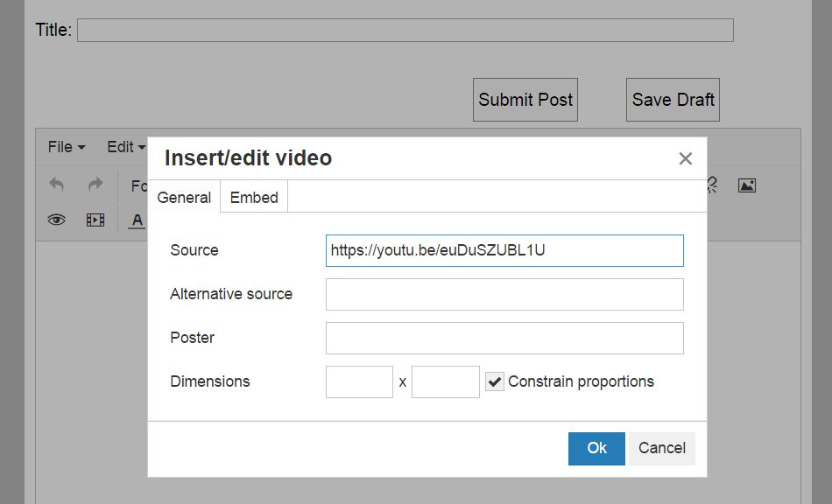Focus the Source URL field
Image resolution: width=832 pixels, height=504 pixels.
[504, 250]
